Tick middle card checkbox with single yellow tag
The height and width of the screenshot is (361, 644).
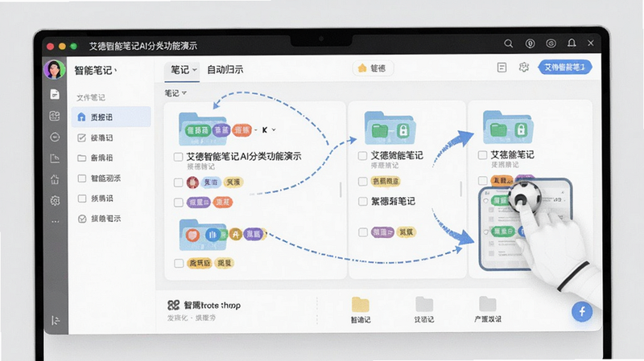[x=363, y=182]
